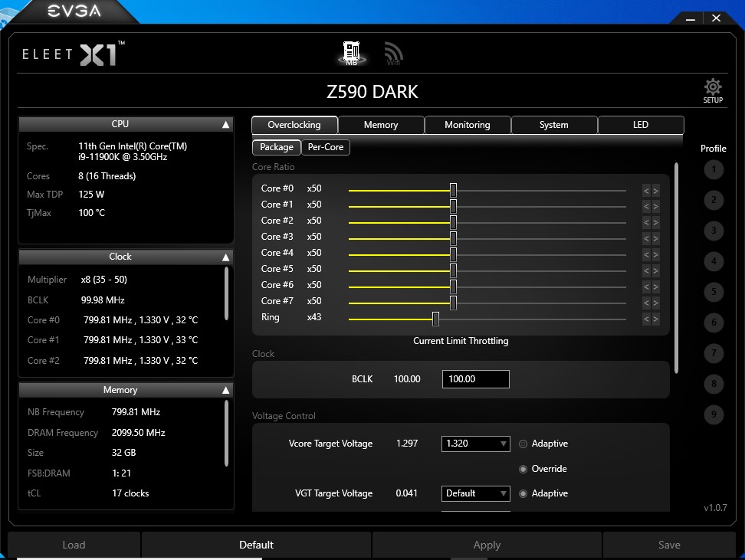Click the Overclocking page vertical scrollbar
This screenshot has height=560, width=745.
point(676,268)
